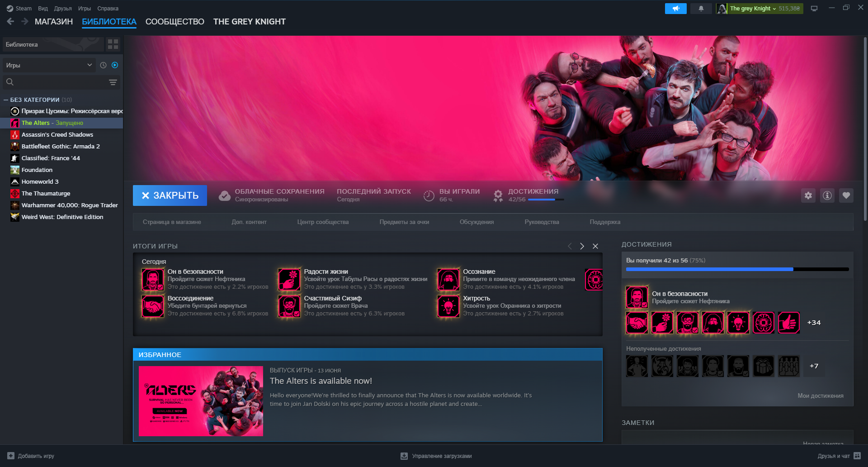Open Доп. контент tab
This screenshot has width=868, height=467.
click(249, 222)
